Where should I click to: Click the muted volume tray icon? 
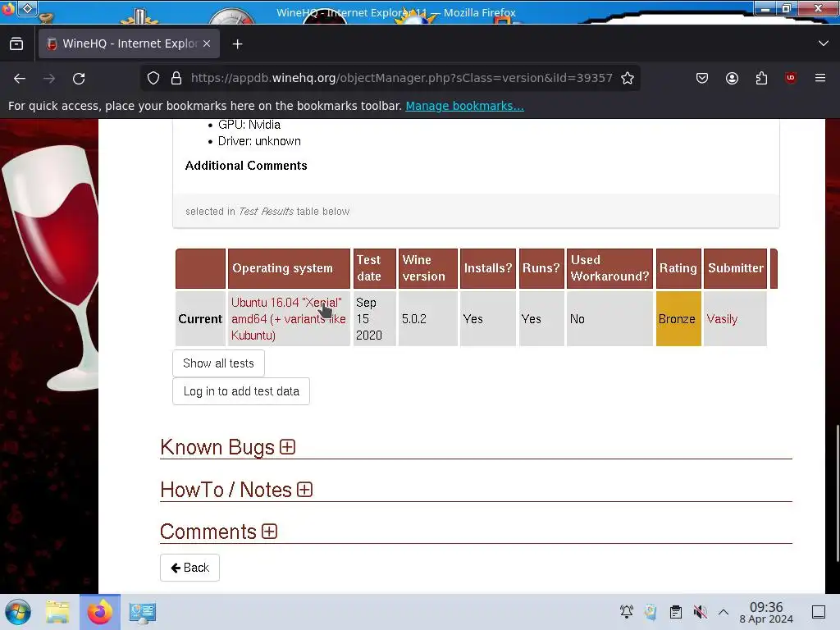[700, 612]
